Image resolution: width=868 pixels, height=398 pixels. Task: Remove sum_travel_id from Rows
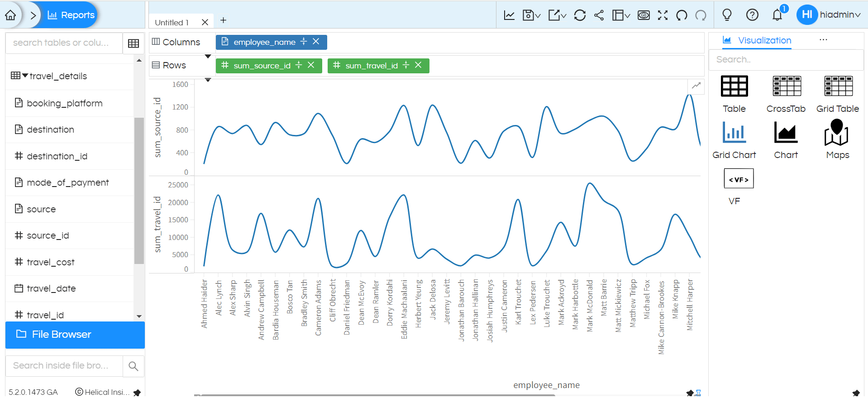coord(418,65)
